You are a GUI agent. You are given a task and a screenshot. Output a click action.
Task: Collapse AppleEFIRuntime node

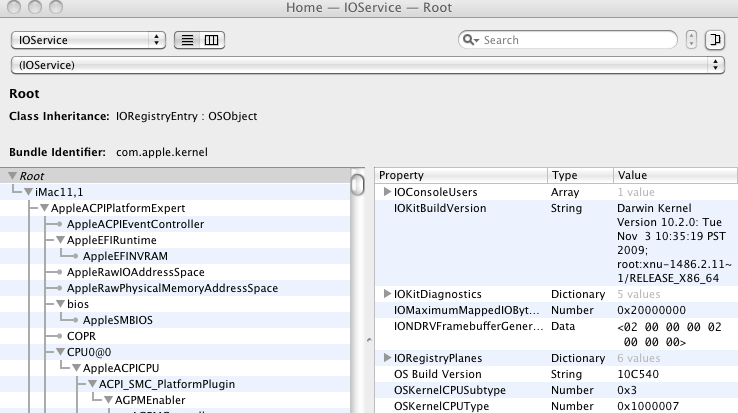click(61, 240)
